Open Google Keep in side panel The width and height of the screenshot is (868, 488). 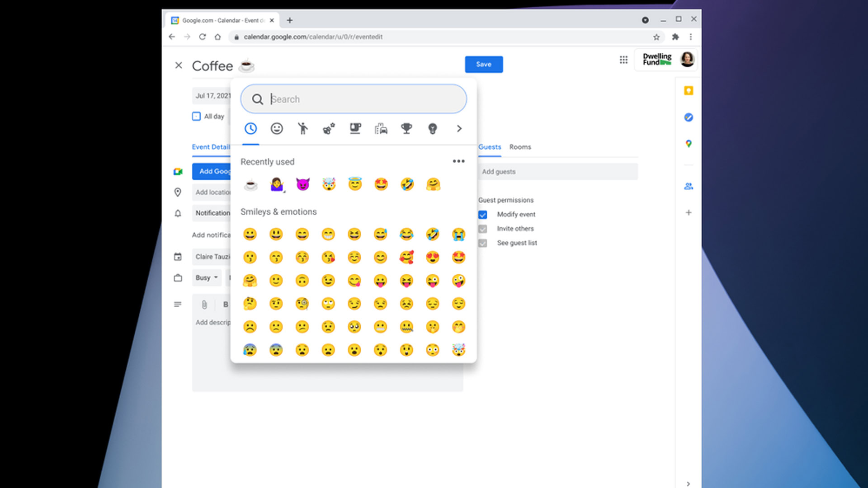pyautogui.click(x=688, y=91)
